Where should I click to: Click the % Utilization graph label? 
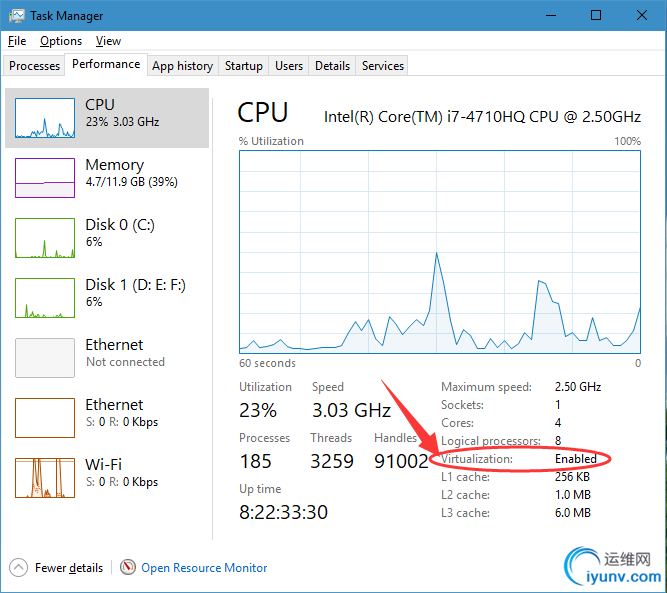point(271,141)
